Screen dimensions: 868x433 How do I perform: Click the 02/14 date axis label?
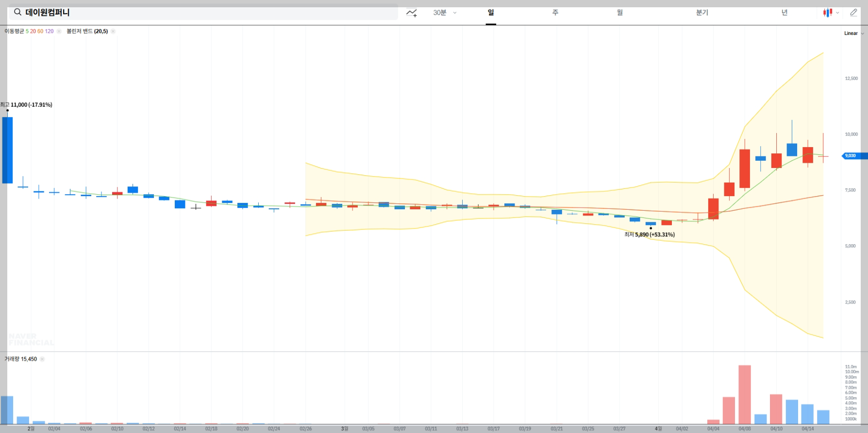click(180, 429)
